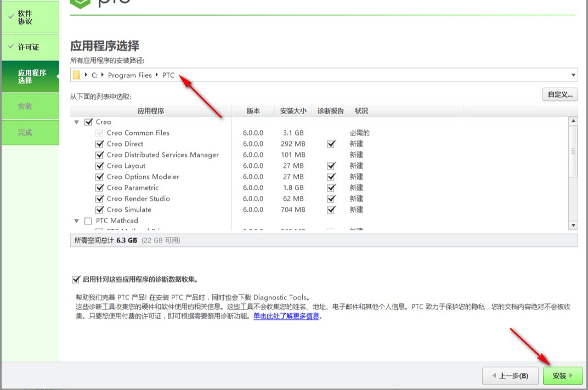Image resolution: width=588 pixels, height=390 pixels.
Task: Open the 单击此处了解更多信息 link
Action: pos(286,316)
